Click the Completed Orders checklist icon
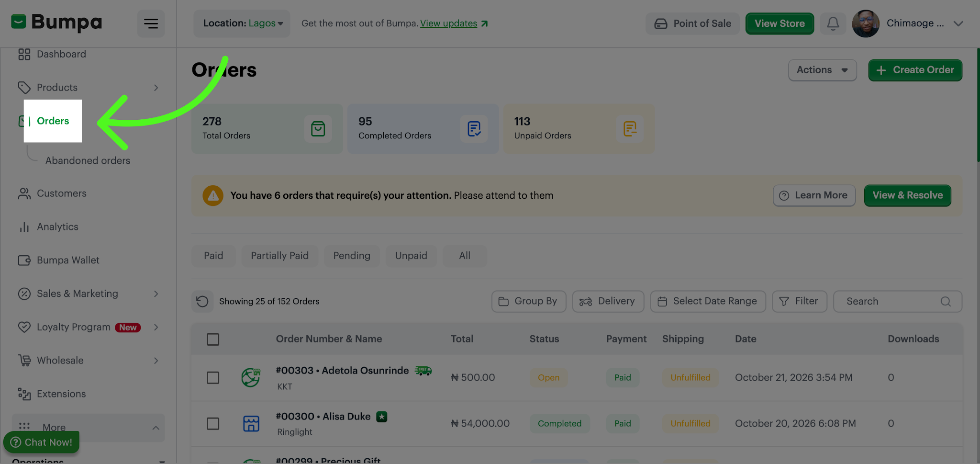 click(x=474, y=129)
